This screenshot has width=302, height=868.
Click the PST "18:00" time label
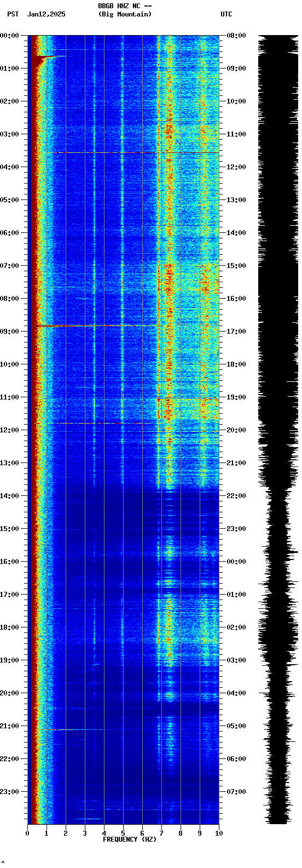coord(9,627)
